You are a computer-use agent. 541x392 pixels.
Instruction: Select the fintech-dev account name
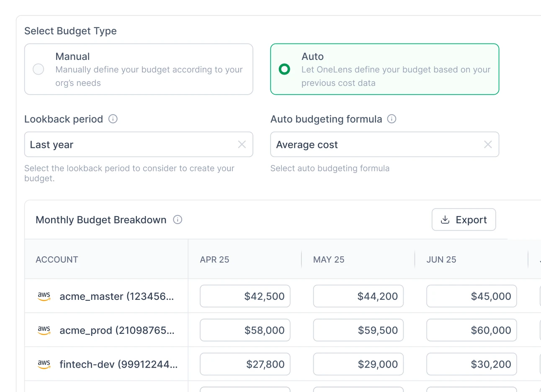tap(119, 364)
